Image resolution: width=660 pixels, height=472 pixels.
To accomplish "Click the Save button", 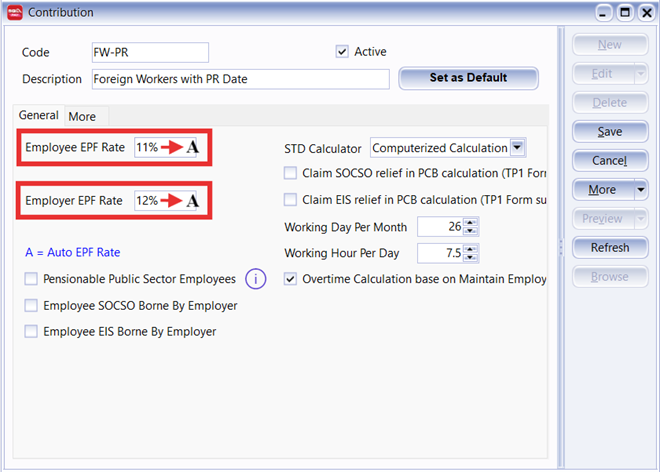I will [x=609, y=132].
